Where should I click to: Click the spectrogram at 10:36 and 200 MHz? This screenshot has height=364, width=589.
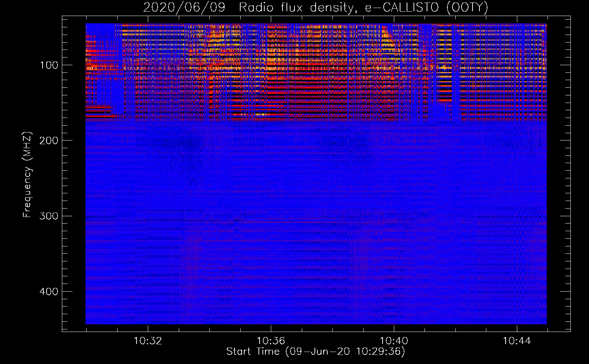coord(271,141)
